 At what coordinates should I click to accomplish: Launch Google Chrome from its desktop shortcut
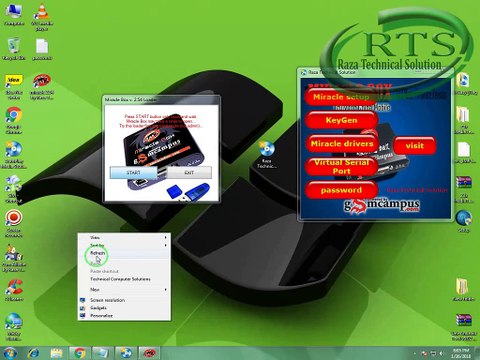click(14, 120)
